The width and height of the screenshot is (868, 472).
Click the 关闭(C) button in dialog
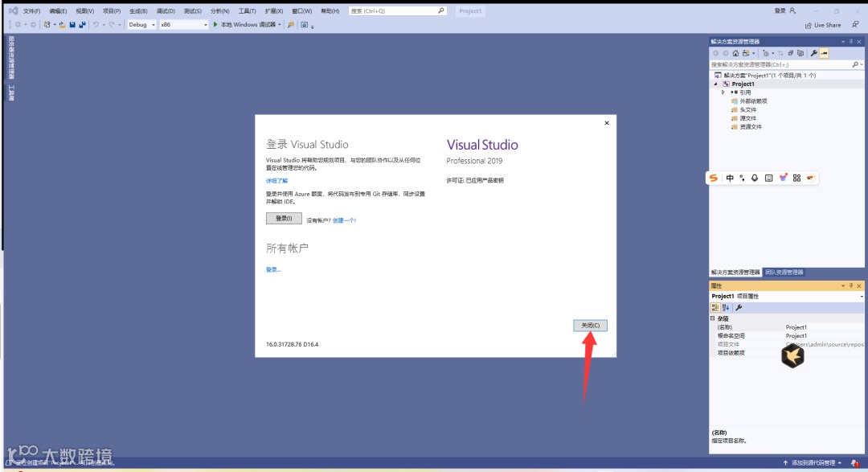590,325
